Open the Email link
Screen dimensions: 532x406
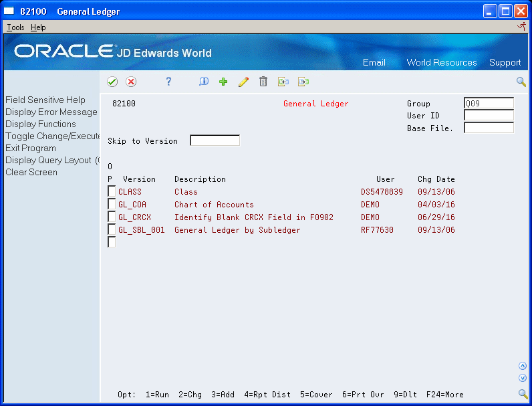374,62
